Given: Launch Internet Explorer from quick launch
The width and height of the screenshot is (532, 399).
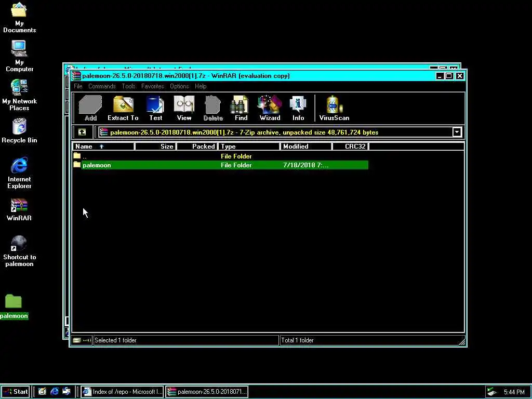Looking at the screenshot, I should click(54, 392).
